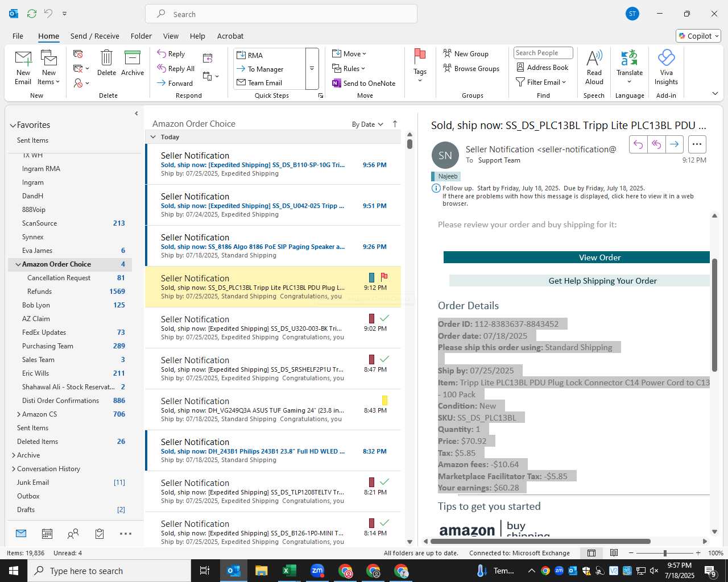Screen dimensions: 728x582
Task: Open the By Date sort dropdown
Action: [x=367, y=124]
